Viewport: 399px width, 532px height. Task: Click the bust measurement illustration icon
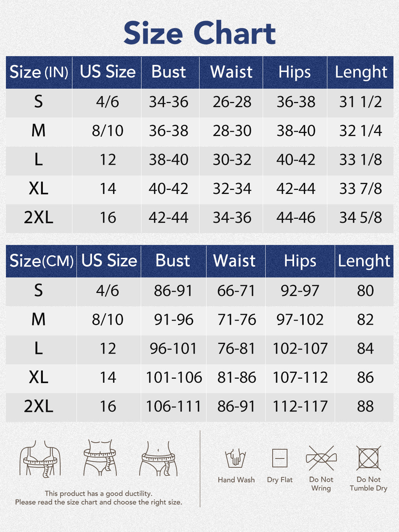coord(40,458)
